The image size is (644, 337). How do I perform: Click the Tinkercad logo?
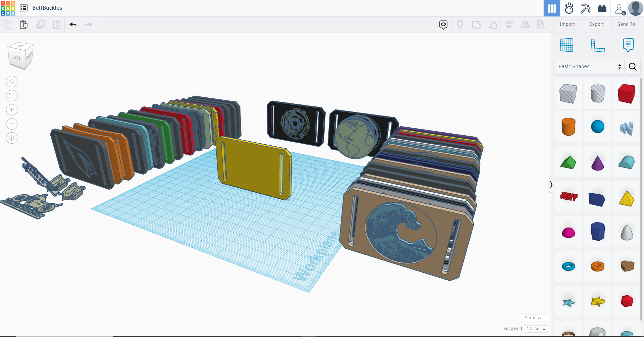click(x=8, y=8)
